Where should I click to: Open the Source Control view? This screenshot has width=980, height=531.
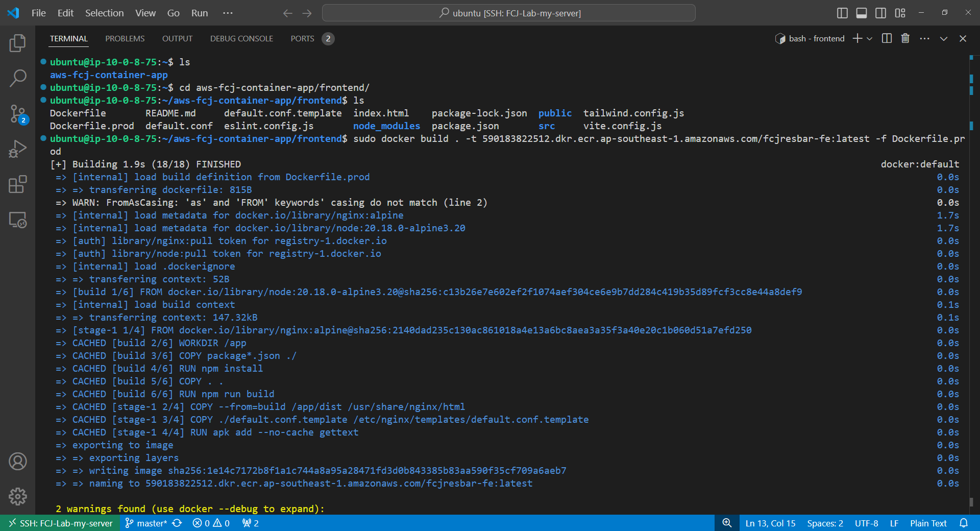18,113
